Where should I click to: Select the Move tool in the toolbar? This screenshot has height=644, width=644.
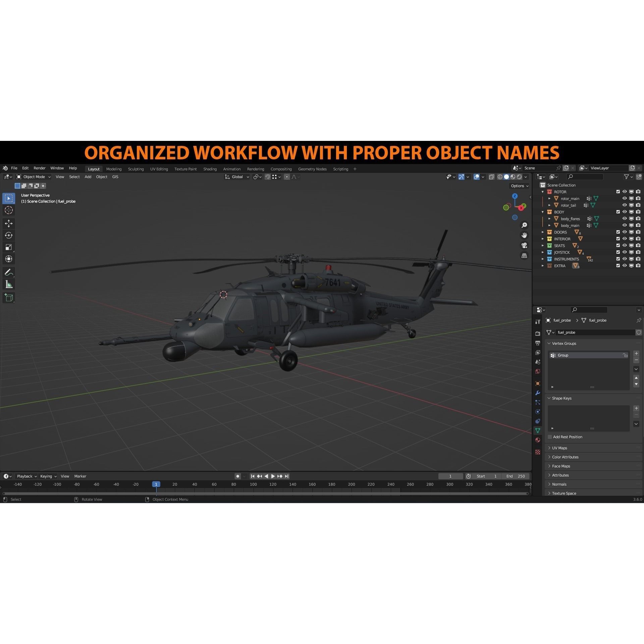pos(9,223)
